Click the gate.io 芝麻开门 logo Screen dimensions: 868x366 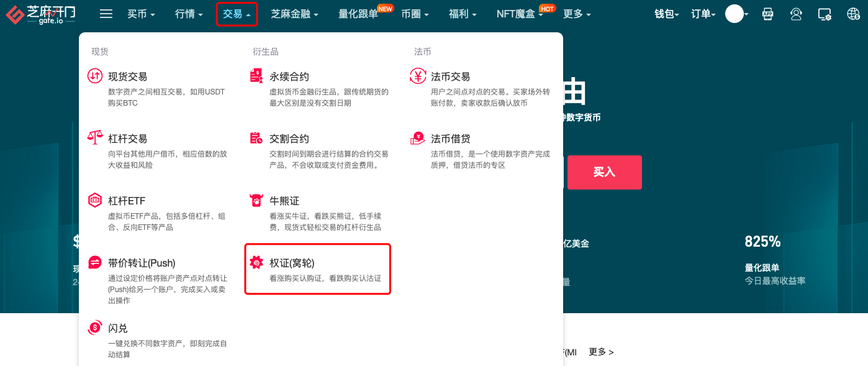(x=40, y=14)
